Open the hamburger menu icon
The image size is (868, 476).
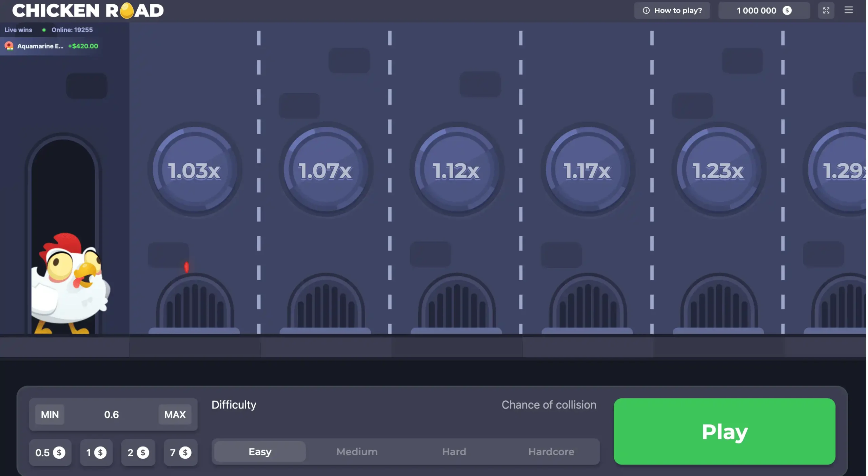click(x=848, y=10)
